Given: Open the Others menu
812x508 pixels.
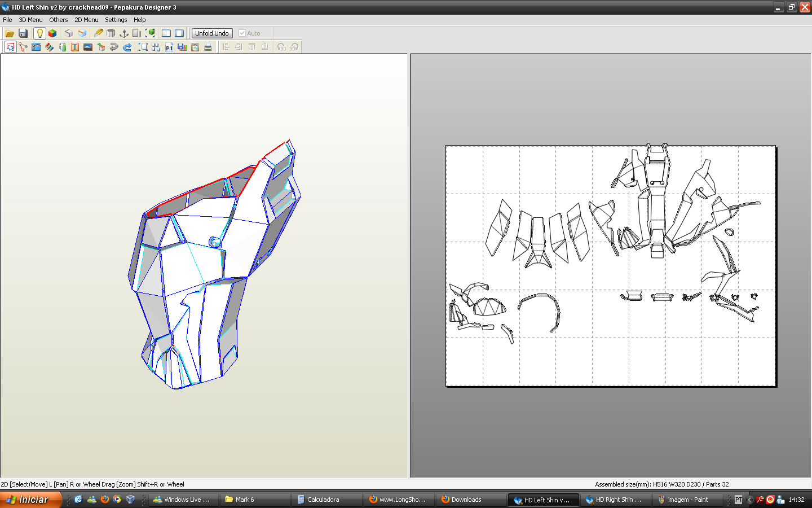Looking at the screenshot, I should [58, 20].
